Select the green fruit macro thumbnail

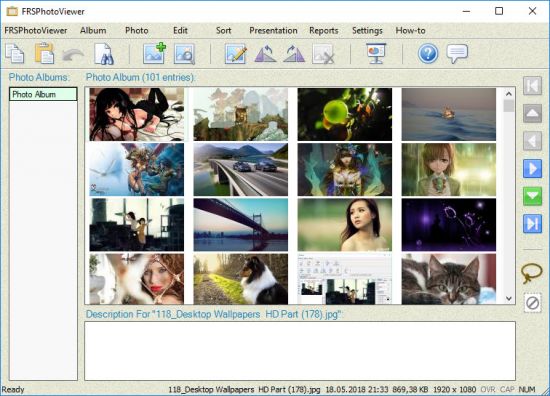tap(344, 114)
